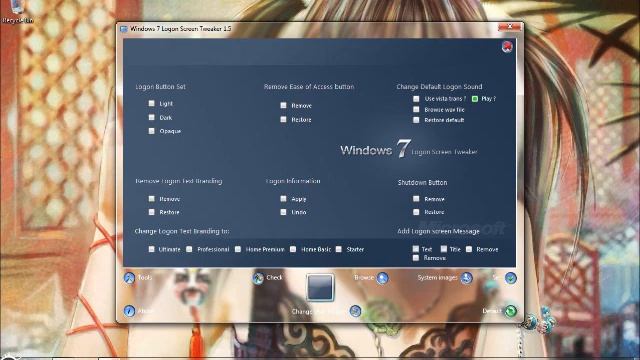Check Remove under Ease of Access button
This screenshot has width=640, height=360.
(283, 105)
